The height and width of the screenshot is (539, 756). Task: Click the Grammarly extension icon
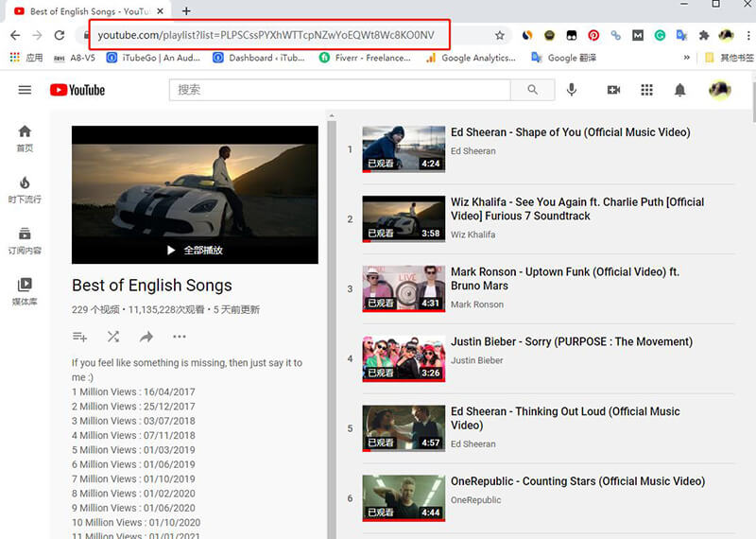(x=660, y=35)
